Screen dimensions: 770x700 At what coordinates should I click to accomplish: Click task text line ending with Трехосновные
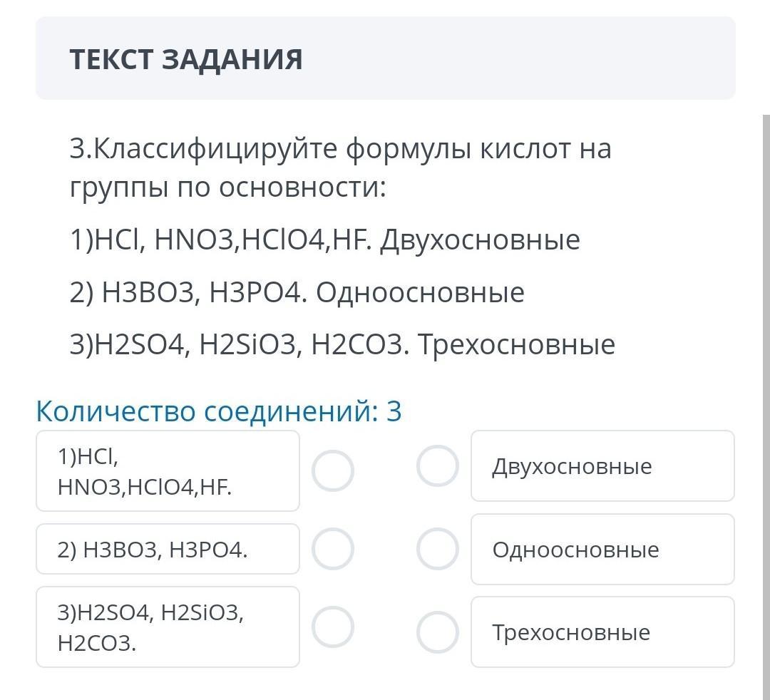(x=342, y=344)
